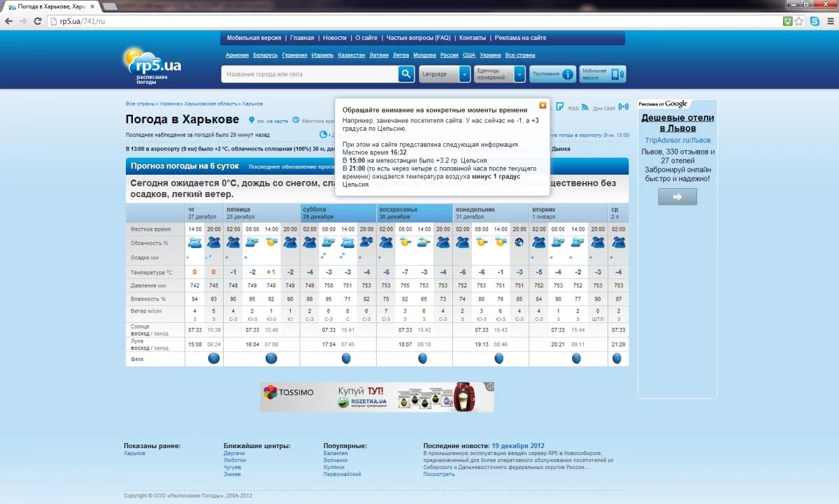
Task: Click 'Харьковская область' breadcrumb
Action: pyautogui.click(x=211, y=103)
